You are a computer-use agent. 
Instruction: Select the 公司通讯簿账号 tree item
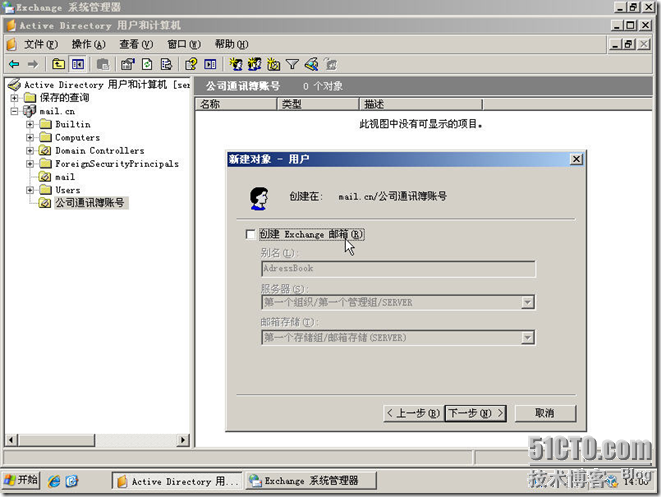90,203
